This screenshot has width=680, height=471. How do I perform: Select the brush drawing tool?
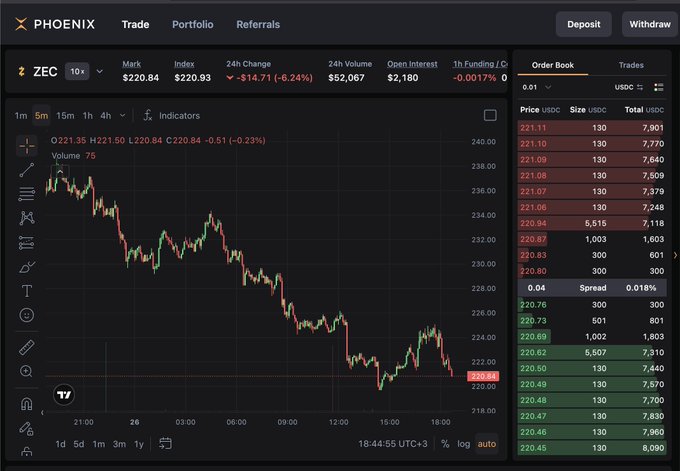[x=27, y=267]
